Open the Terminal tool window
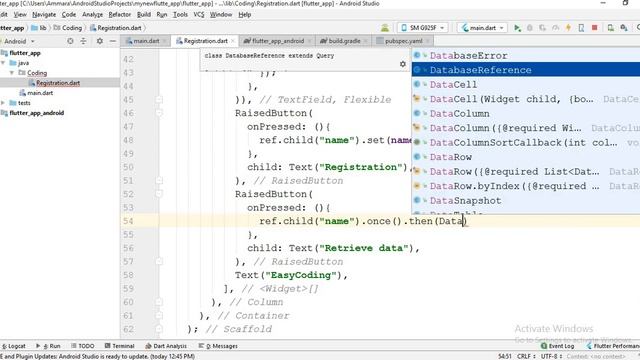Viewport: 640px width, 360px height. coord(119,346)
